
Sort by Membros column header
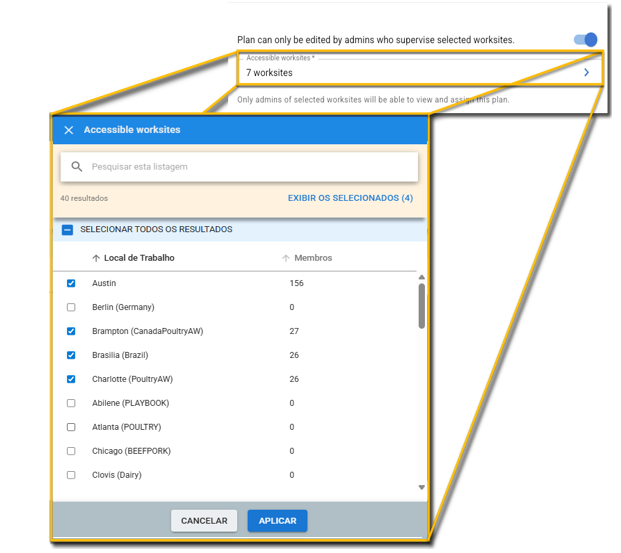pos(313,258)
